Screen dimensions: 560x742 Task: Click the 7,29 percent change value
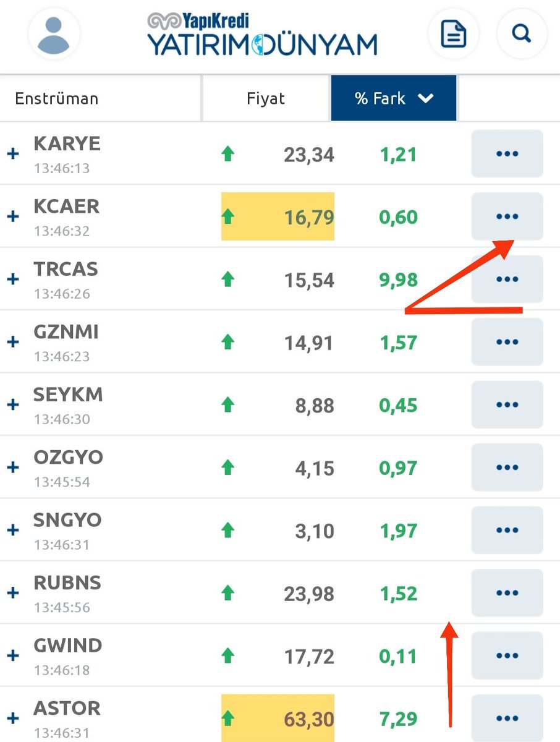(x=398, y=719)
